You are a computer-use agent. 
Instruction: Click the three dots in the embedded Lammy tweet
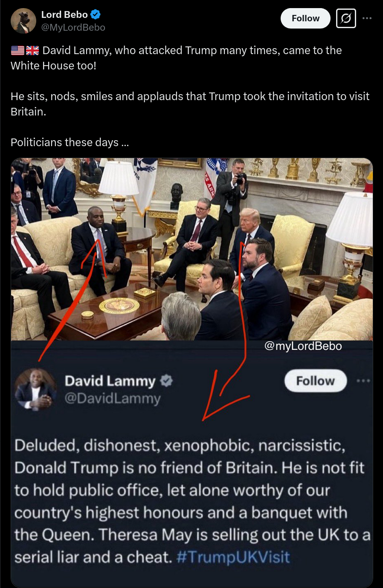pos(363,380)
